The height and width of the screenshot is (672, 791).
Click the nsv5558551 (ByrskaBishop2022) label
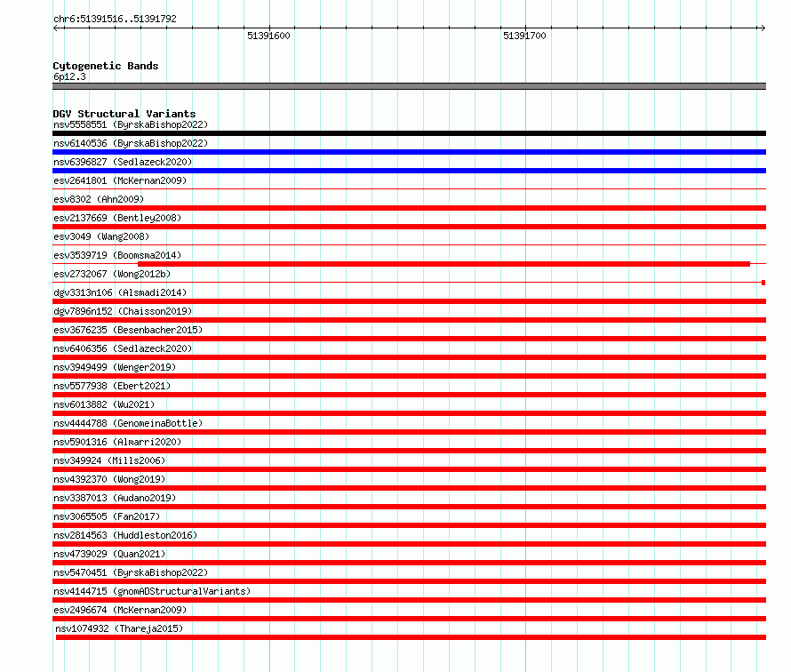pyautogui.click(x=131, y=124)
